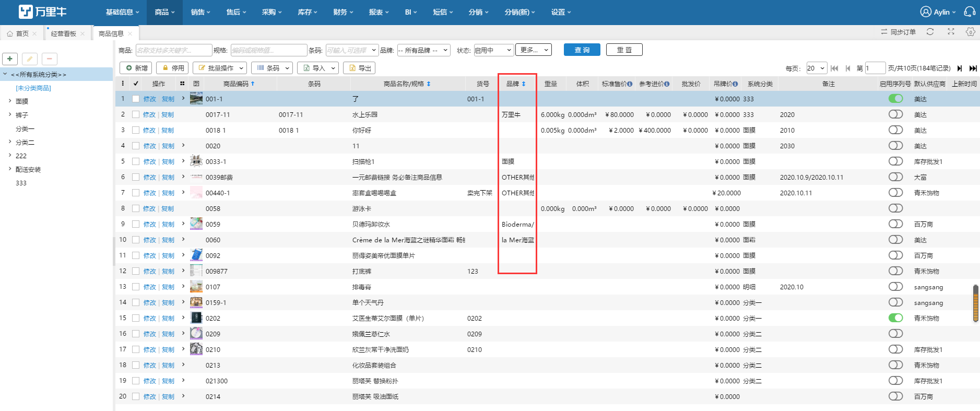980x411 pixels.
Task: Select [未分类商品] in category tree
Action: 33,88
